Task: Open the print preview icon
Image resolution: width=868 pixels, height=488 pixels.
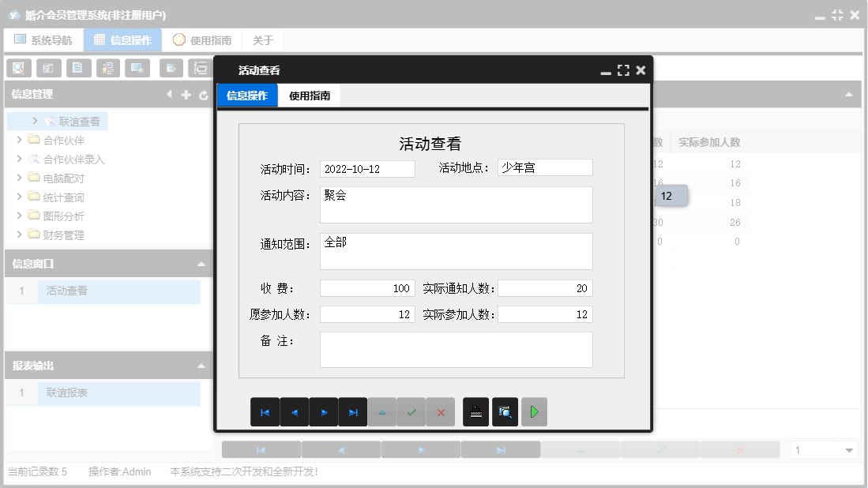Action: tap(505, 411)
